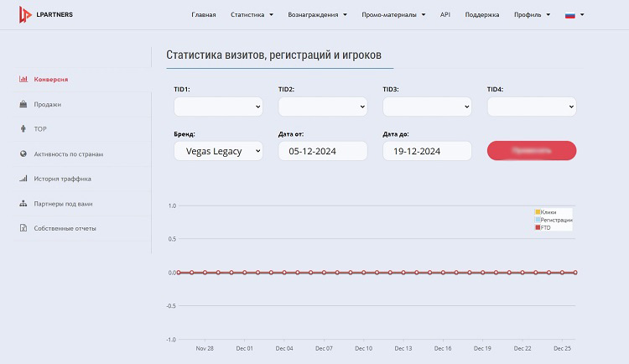Click the LPARTNERS brand text
The width and height of the screenshot is (629, 364).
click(55, 14)
